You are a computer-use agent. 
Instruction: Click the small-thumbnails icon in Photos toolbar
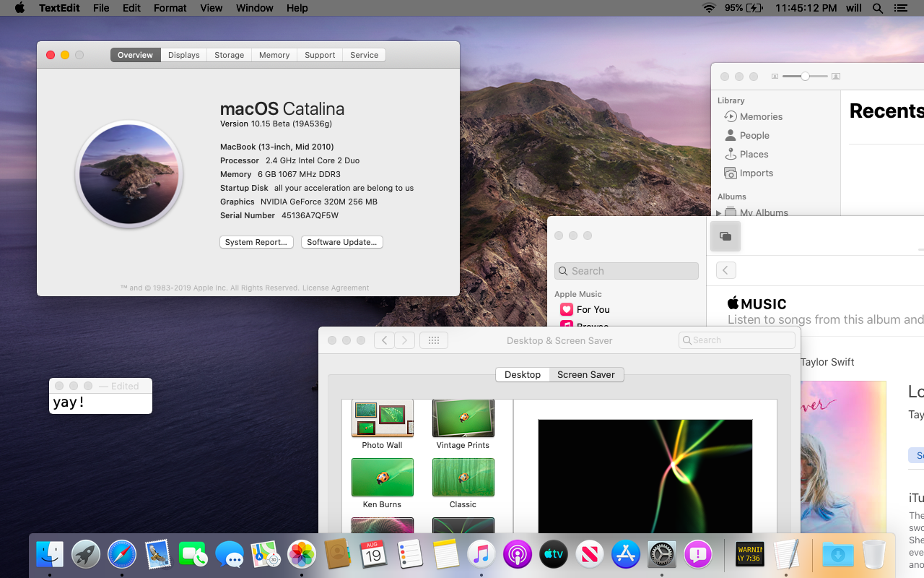tap(775, 76)
